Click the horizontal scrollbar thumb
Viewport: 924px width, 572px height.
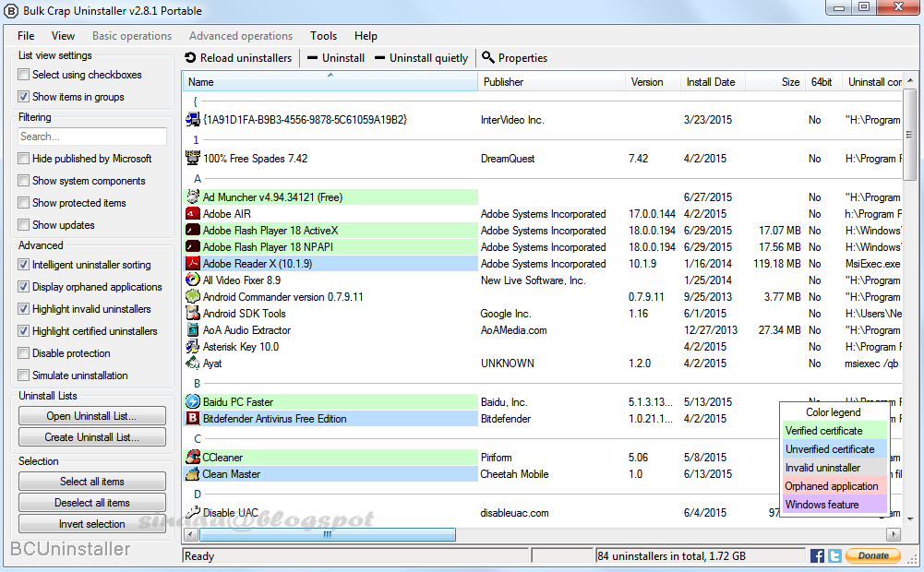pyautogui.click(x=328, y=534)
